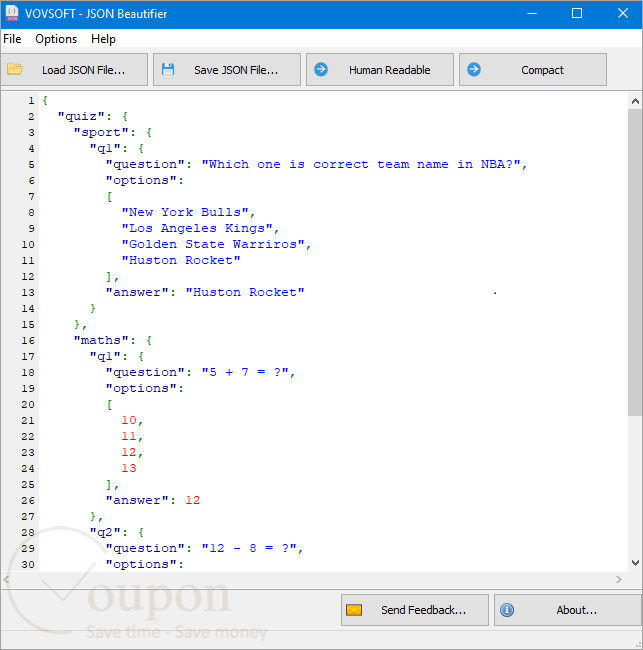This screenshot has height=650, width=643.
Task: Click the "quiz" key on line 2
Action: point(81,116)
